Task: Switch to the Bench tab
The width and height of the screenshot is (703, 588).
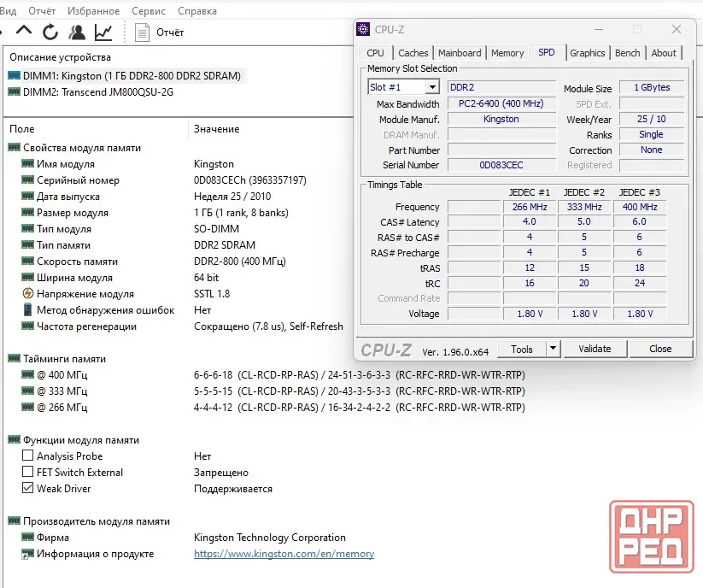Action: pos(627,53)
